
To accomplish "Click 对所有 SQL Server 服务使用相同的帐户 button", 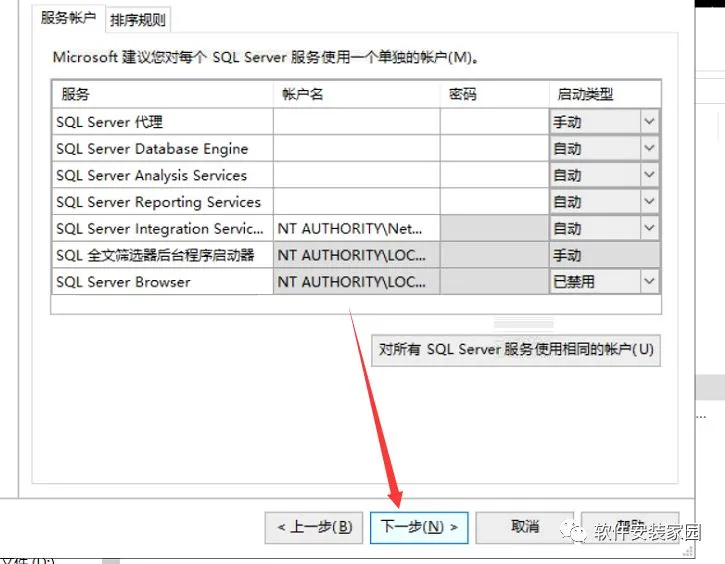I will coord(516,350).
